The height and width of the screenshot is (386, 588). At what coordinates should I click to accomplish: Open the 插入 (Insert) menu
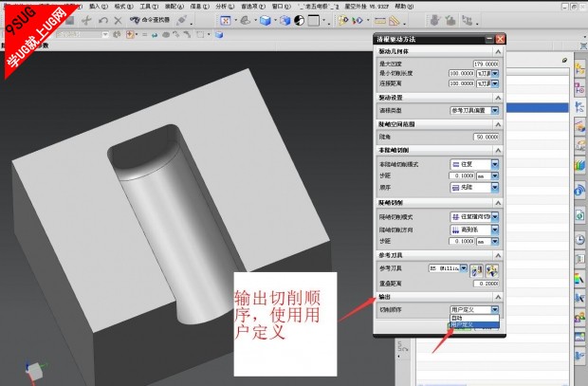[x=99, y=7]
